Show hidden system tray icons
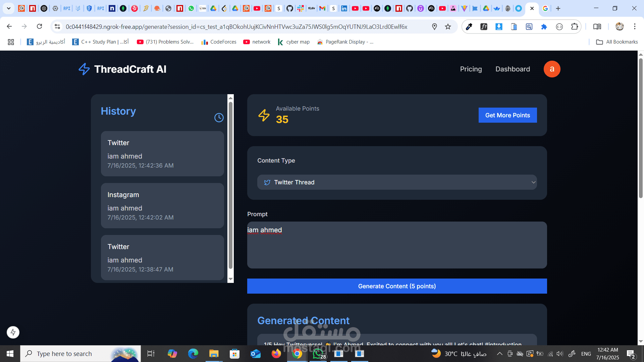 499,354
